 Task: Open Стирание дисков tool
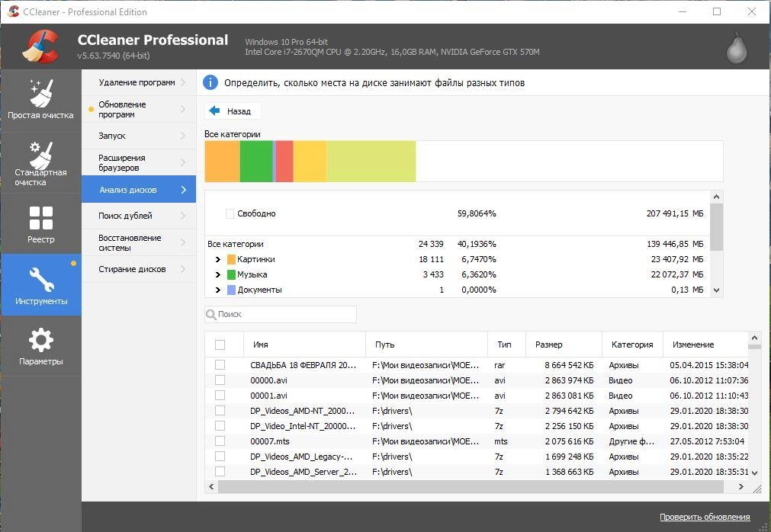[139, 269]
